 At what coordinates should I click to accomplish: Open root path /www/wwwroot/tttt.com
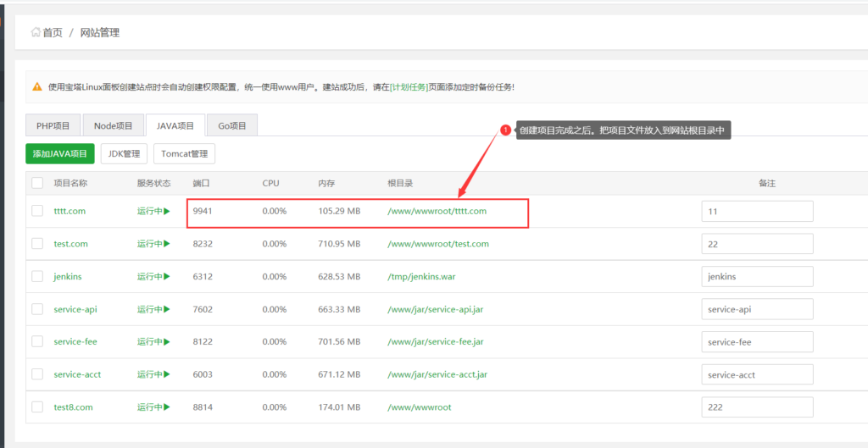tap(437, 211)
